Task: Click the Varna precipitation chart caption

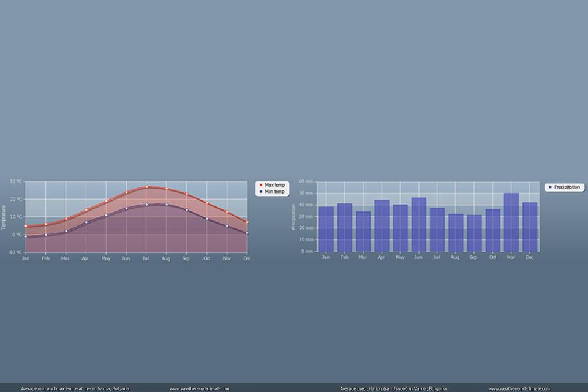Action: coord(393,388)
